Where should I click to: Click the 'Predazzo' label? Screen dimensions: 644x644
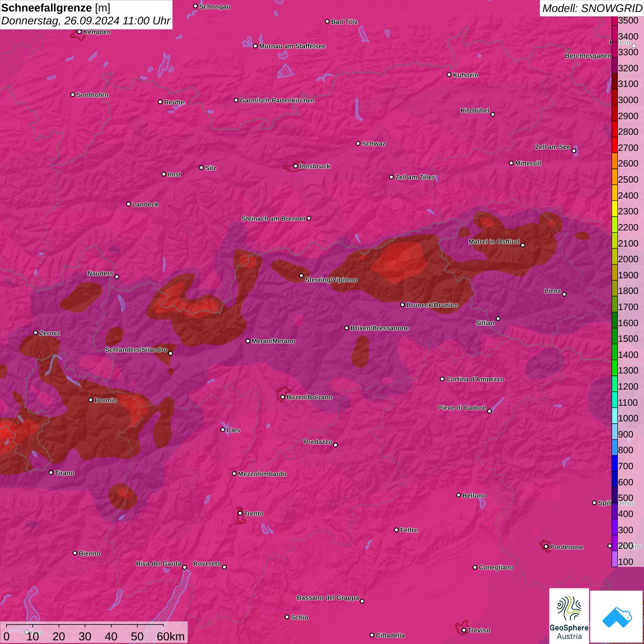(x=318, y=442)
